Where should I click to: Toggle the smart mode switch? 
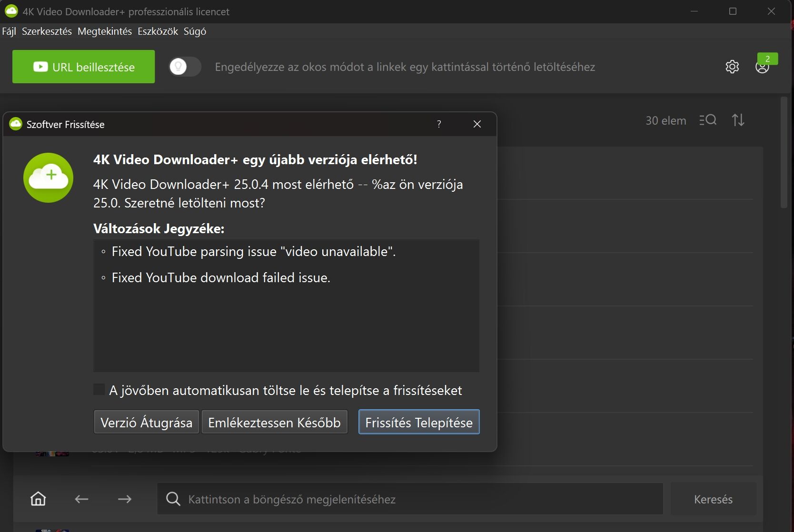coord(185,67)
